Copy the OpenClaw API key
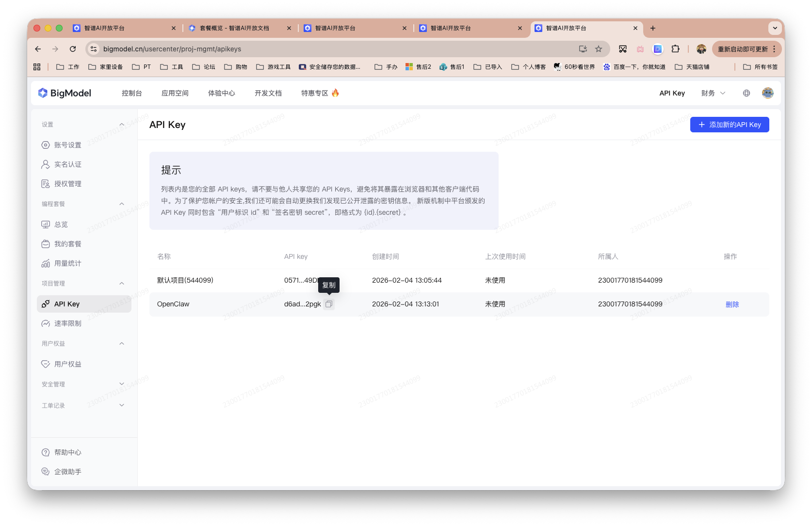The height and width of the screenshot is (526, 812). [x=329, y=304]
